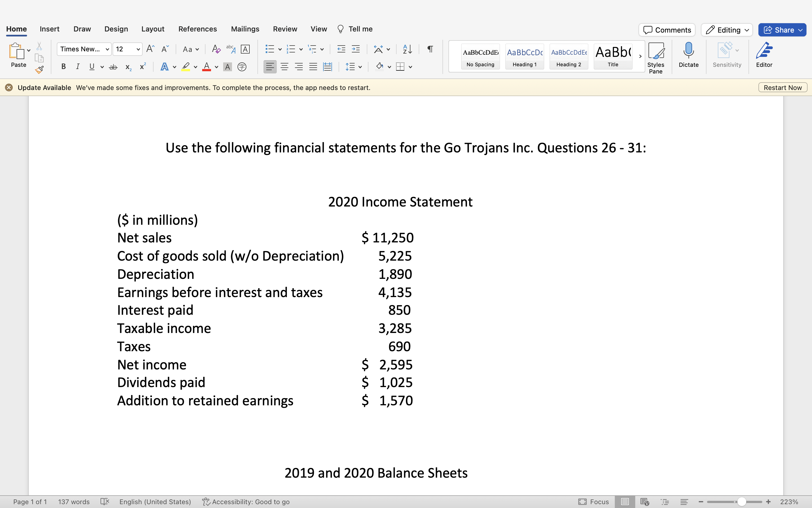
Task: Toggle superscript formatting
Action: pos(143,67)
